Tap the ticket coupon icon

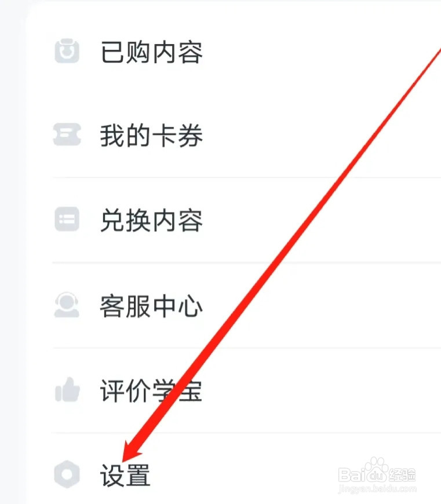pos(67,134)
